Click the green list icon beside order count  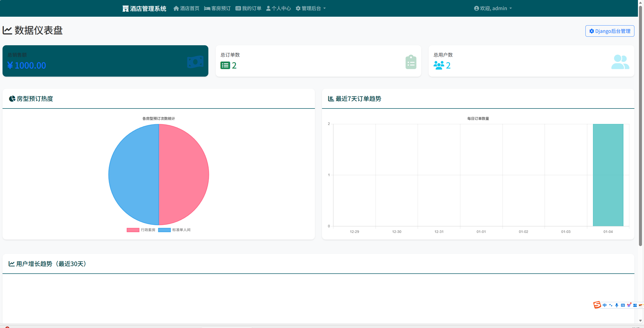tap(225, 65)
